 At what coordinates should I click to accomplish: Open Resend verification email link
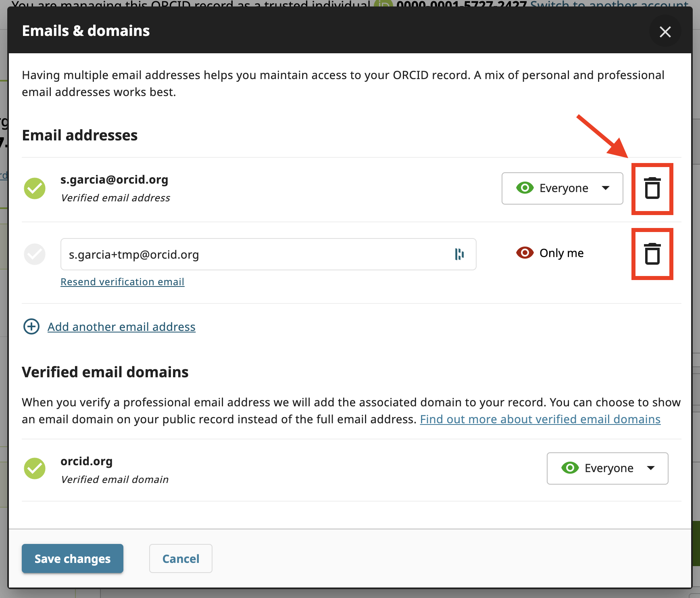(122, 282)
